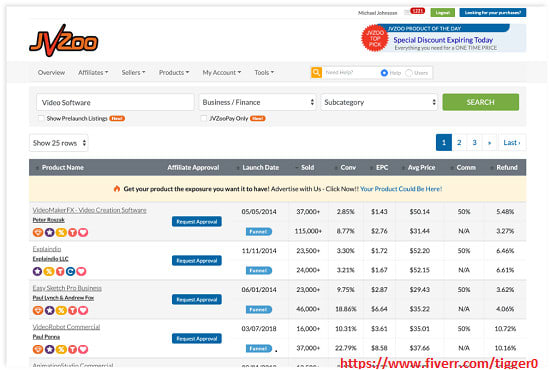
Task: Click the purple star badge for Explaindio
Action: tap(38, 271)
